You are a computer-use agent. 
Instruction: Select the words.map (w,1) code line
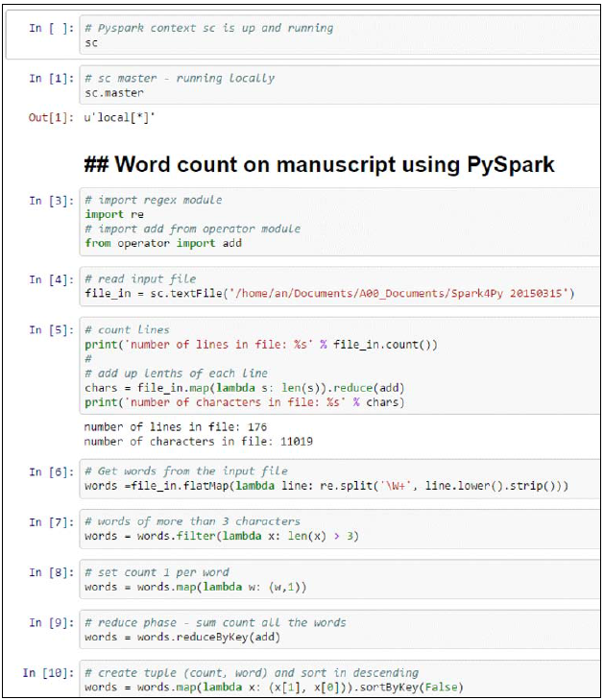(x=196, y=587)
